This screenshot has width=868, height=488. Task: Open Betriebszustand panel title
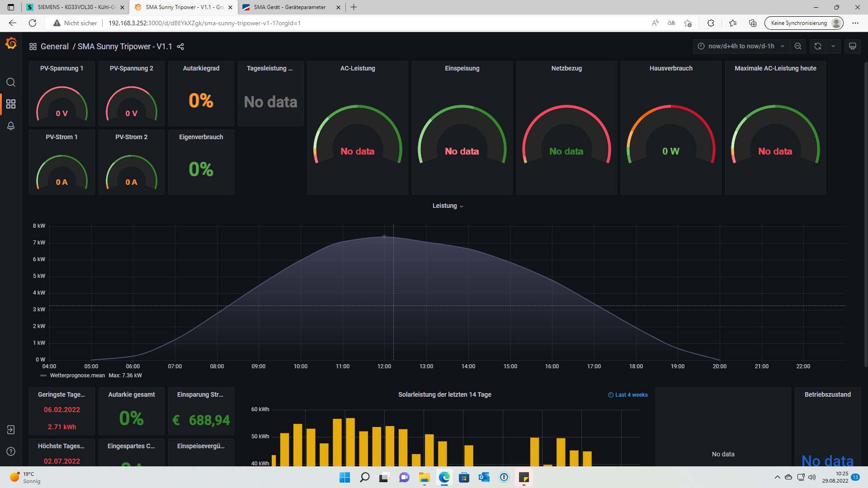pyautogui.click(x=828, y=394)
